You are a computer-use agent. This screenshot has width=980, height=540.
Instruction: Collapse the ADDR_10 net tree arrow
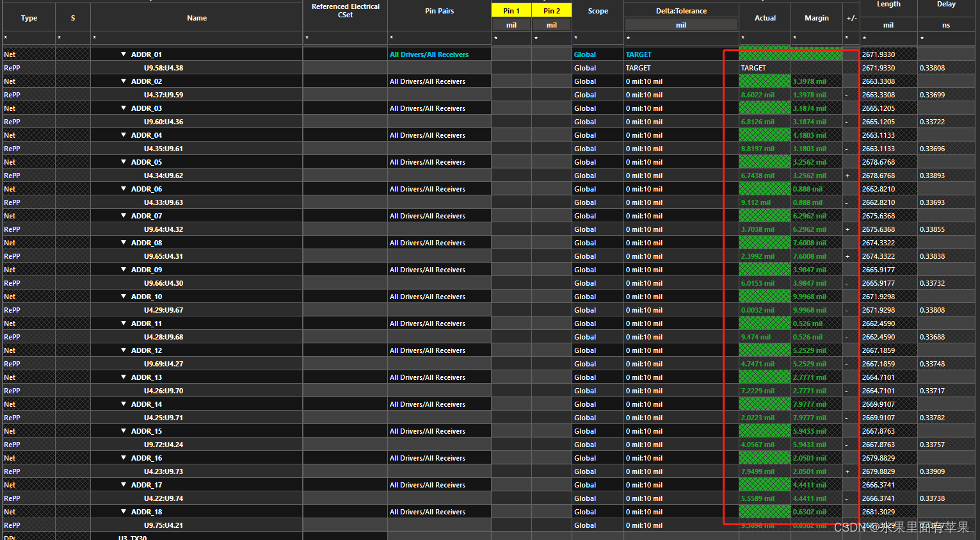click(x=124, y=297)
